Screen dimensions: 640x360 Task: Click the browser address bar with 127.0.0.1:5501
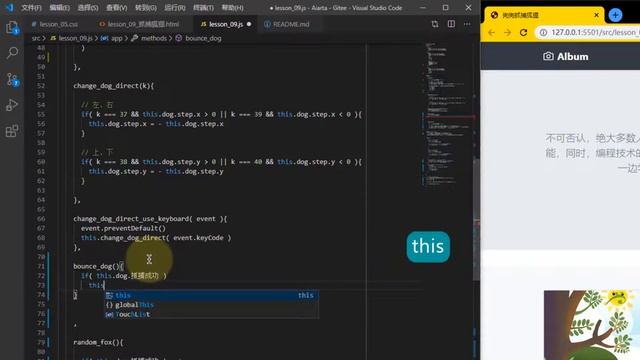(x=588, y=33)
